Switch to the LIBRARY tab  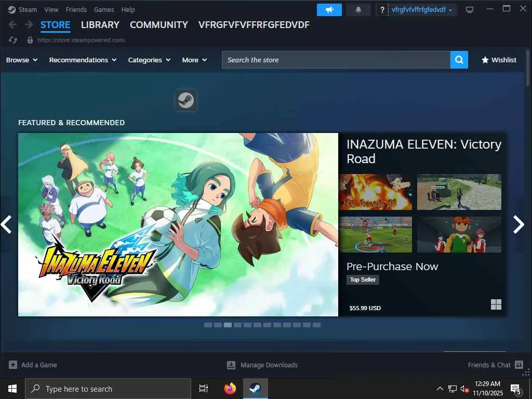100,25
